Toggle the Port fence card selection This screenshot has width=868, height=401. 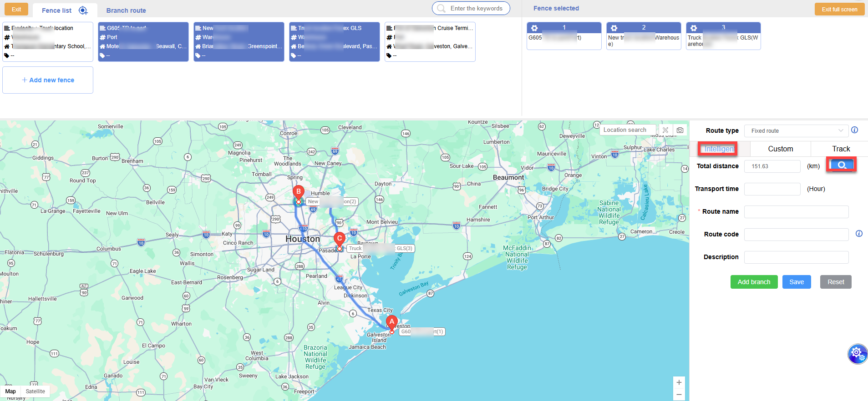[x=143, y=42]
